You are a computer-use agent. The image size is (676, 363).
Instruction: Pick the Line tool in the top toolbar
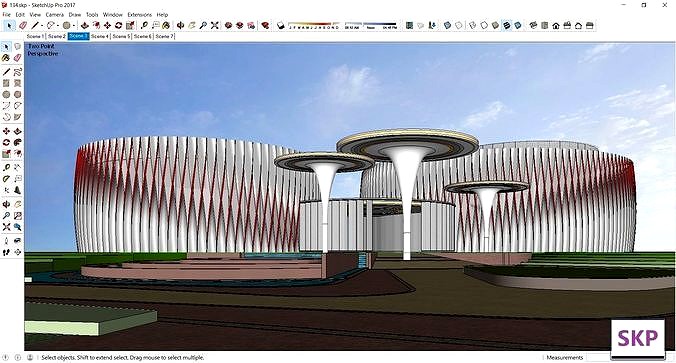point(35,25)
